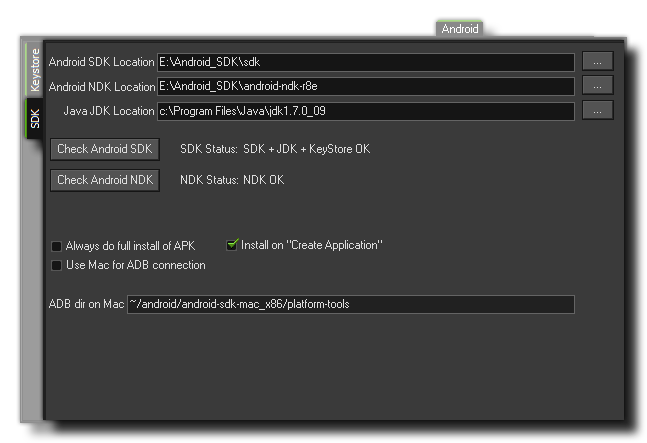
Task: Click the ADB dir on Mac field
Action: tap(351, 304)
